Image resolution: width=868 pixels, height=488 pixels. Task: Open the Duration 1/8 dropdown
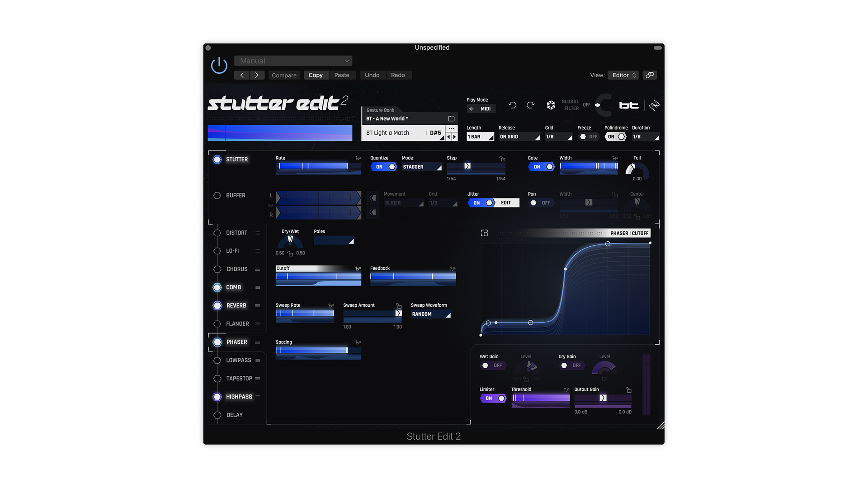pyautogui.click(x=646, y=136)
